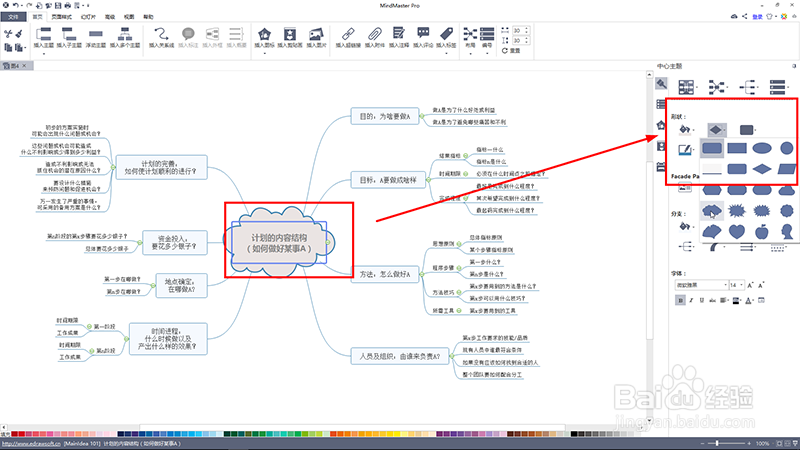Open the Layout dropdown in ribbon

pyautogui.click(x=470, y=38)
